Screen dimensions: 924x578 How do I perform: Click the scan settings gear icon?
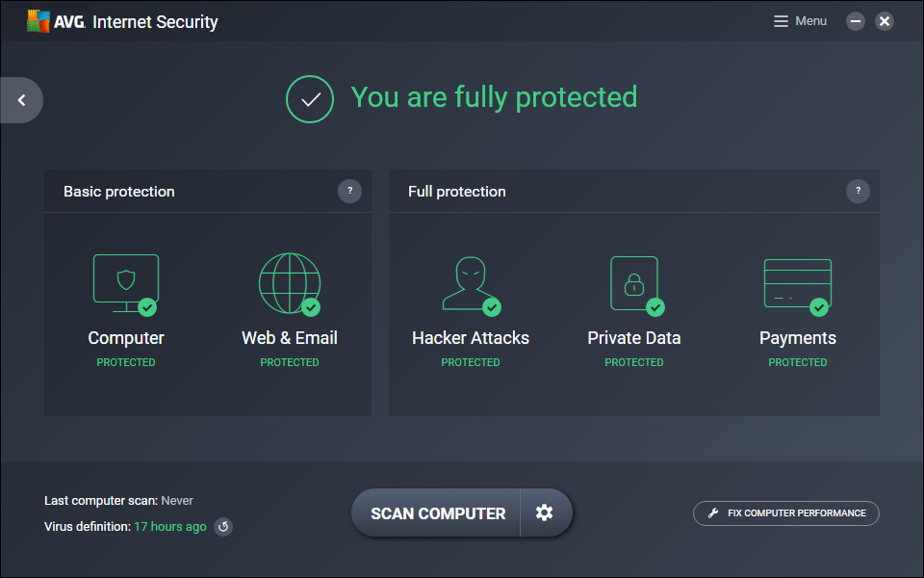545,512
